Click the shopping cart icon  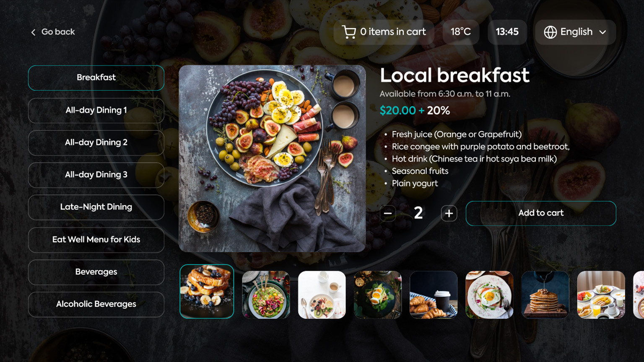[x=349, y=32]
